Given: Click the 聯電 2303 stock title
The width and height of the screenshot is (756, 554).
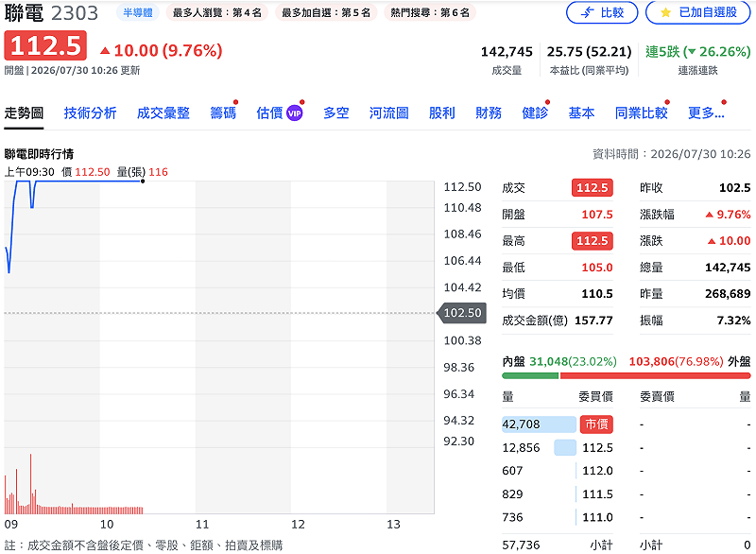Looking at the screenshot, I should click(51, 13).
